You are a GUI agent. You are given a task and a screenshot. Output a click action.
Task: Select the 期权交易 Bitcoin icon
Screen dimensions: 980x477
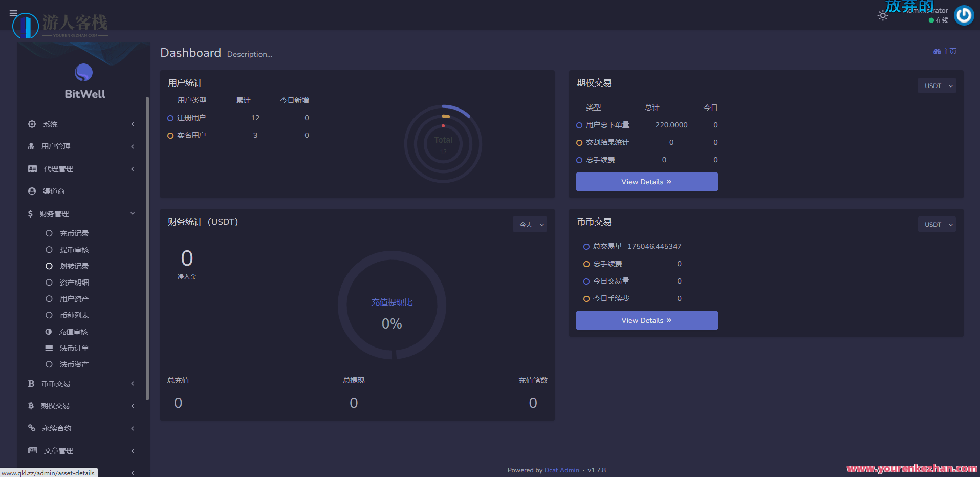pos(31,405)
